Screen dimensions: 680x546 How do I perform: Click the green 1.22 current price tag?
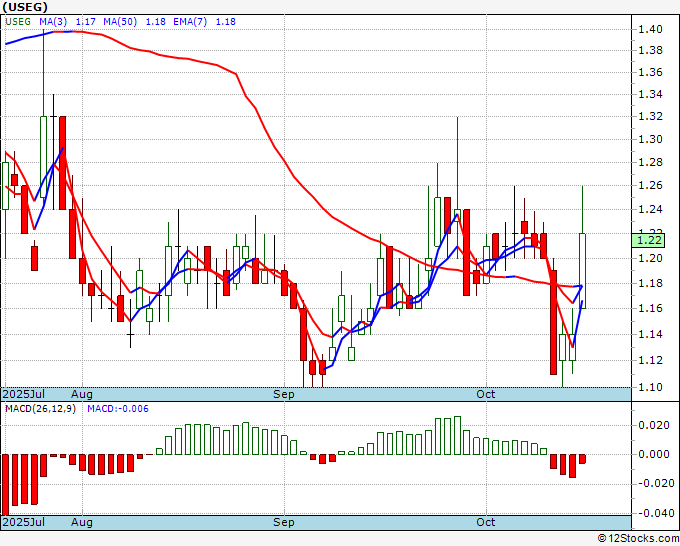(649, 239)
